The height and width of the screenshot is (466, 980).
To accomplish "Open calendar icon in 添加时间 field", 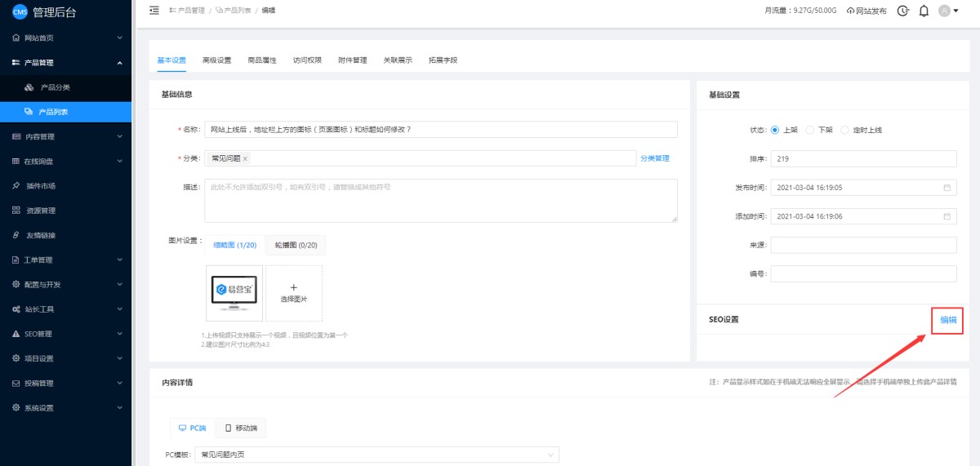I will [947, 216].
